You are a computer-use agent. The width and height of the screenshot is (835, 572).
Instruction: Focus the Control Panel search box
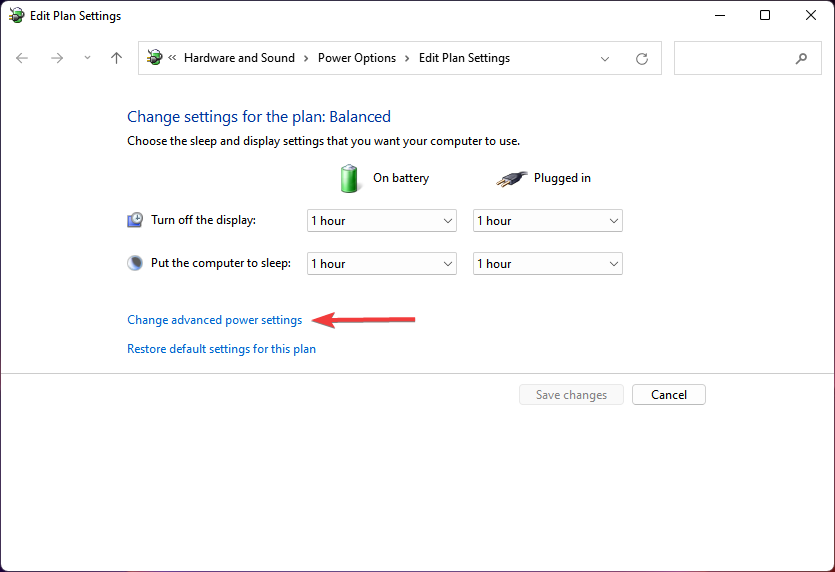(x=747, y=58)
